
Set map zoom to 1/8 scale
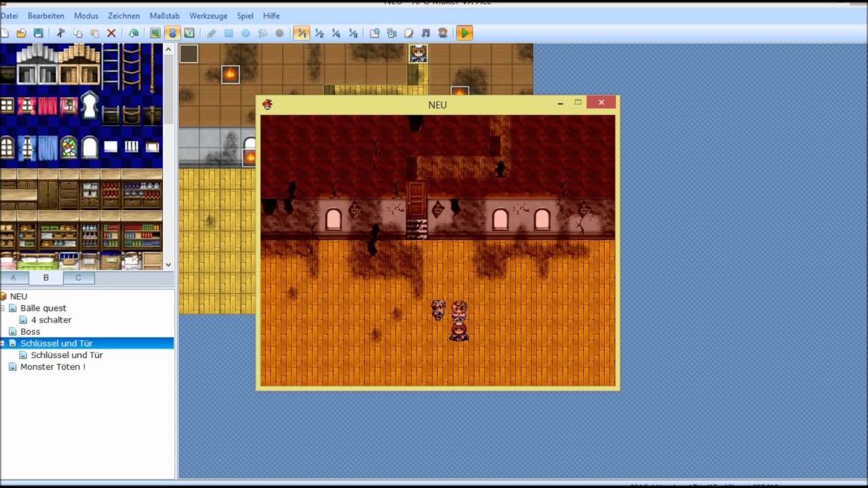click(353, 33)
